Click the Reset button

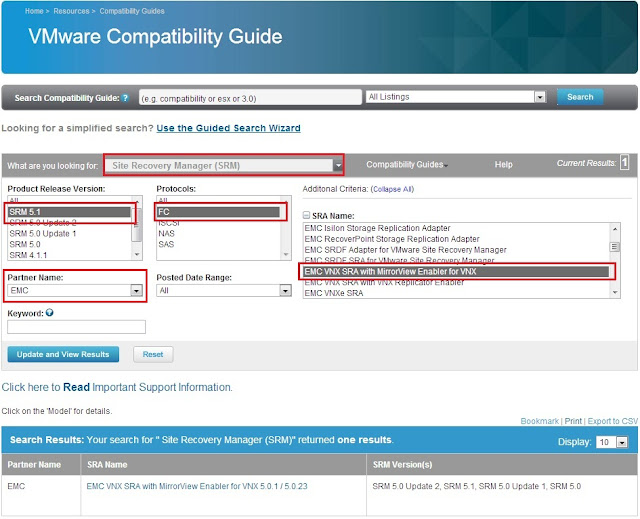tap(153, 354)
